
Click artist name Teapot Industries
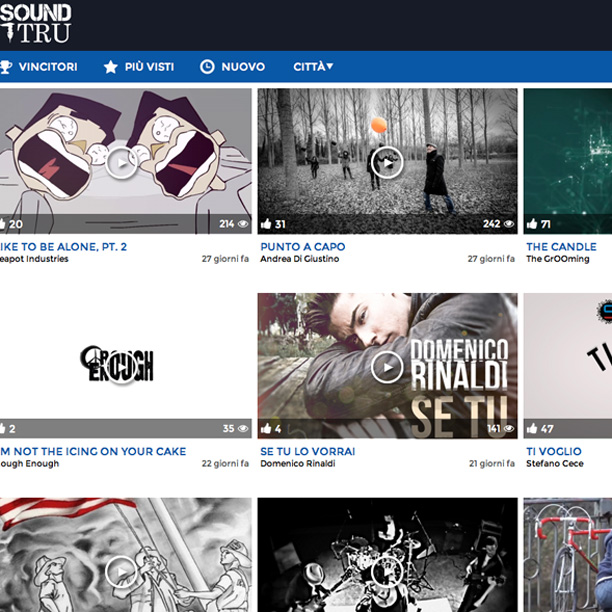[x=34, y=259]
